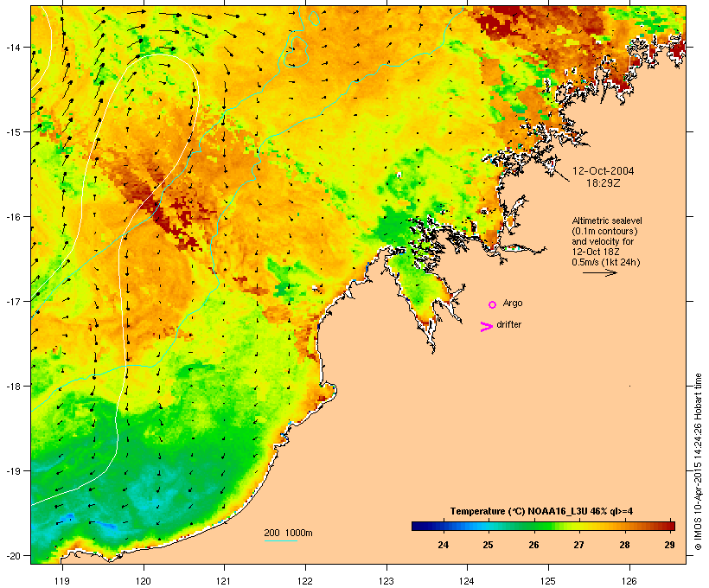Viewport: 709px width, 588px height.
Task: Click the text 'Altimetric sealevel'
Action: [607, 220]
